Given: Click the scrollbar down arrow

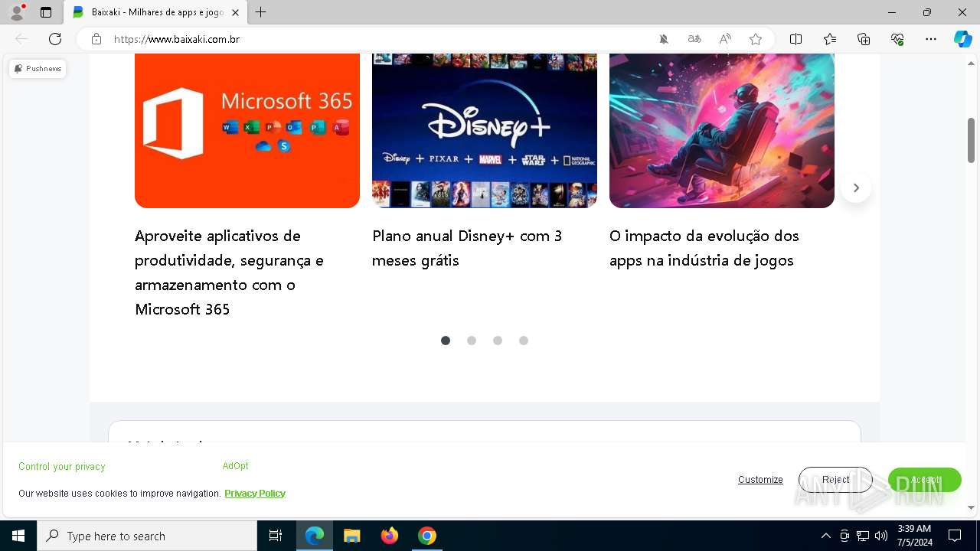Looking at the screenshot, I should point(972,507).
